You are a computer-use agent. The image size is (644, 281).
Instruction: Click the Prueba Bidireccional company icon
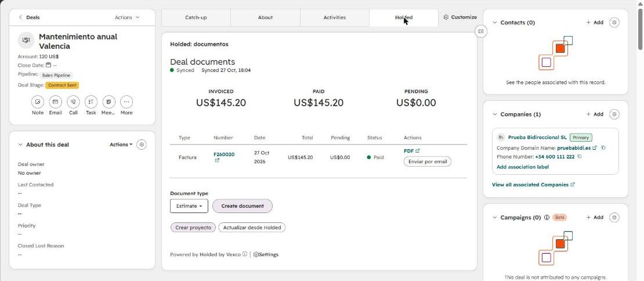click(501, 137)
